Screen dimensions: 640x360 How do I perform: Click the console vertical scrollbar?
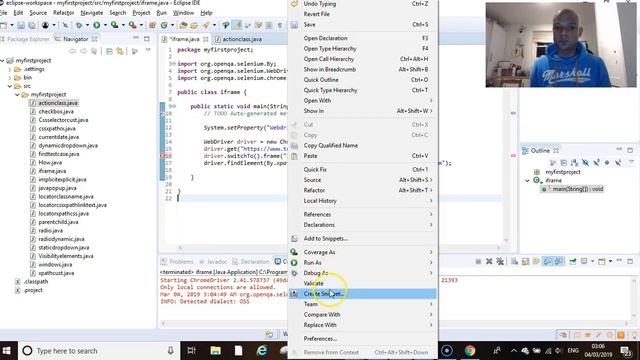tap(634, 297)
